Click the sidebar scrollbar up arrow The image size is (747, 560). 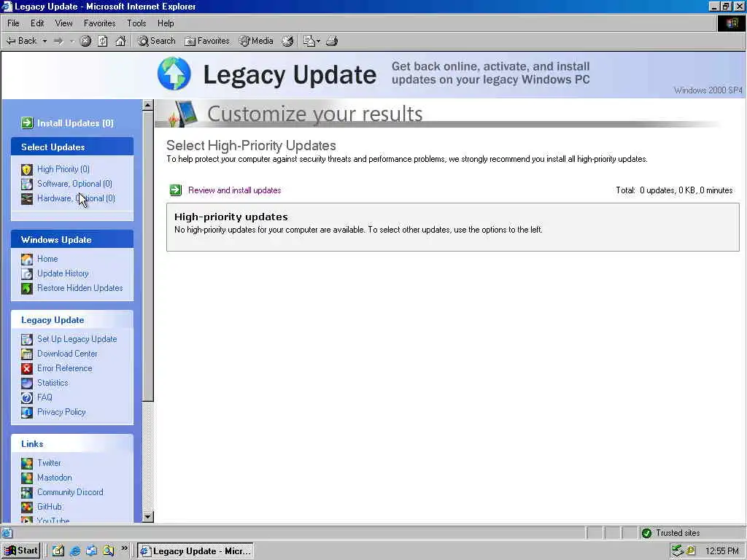147,105
